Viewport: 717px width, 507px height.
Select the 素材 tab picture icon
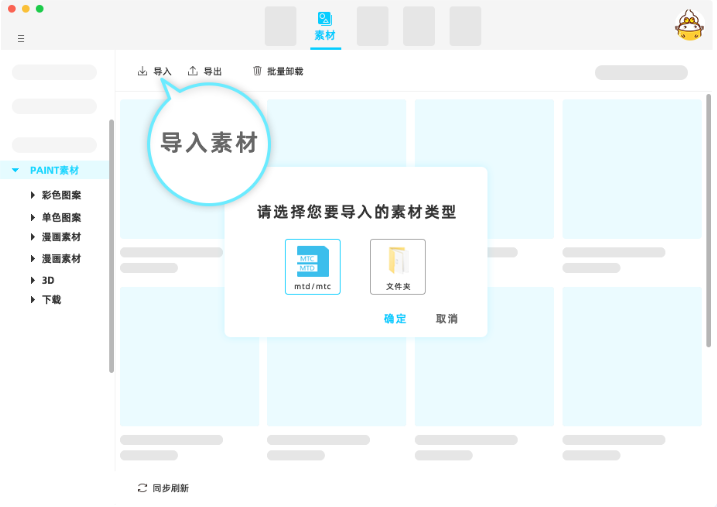click(325, 19)
